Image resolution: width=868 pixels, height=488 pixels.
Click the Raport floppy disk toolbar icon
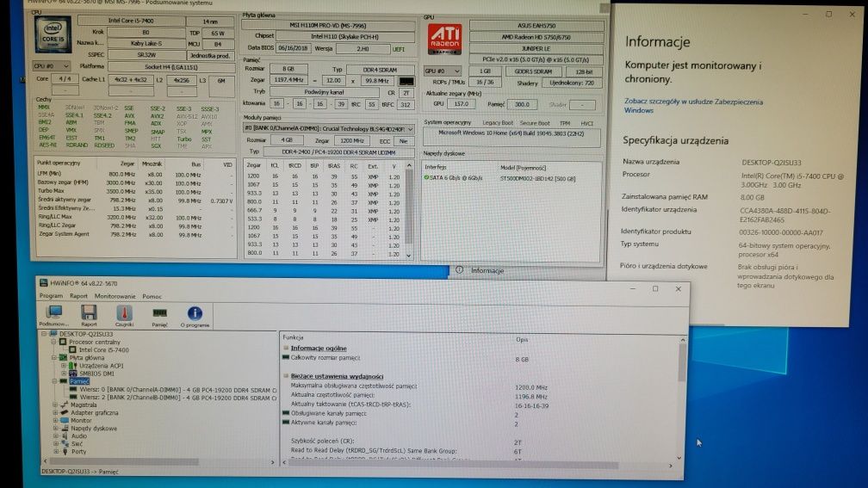click(x=89, y=313)
